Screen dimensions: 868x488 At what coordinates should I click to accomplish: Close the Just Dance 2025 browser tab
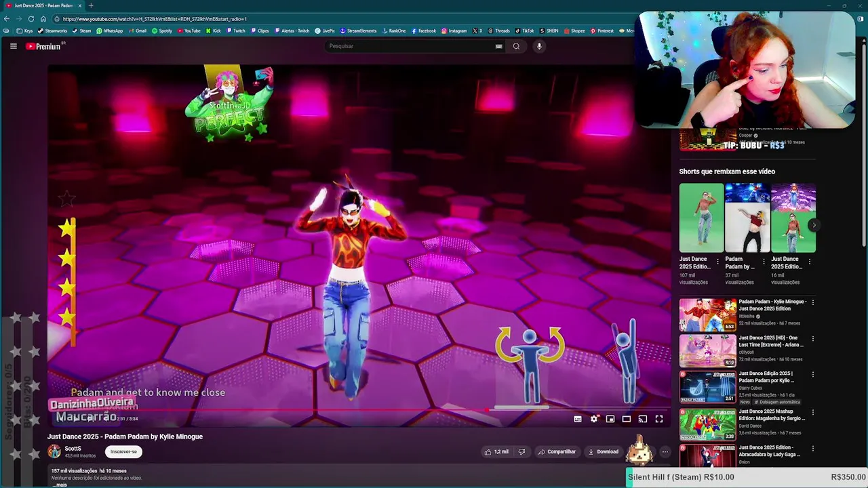(x=80, y=5)
